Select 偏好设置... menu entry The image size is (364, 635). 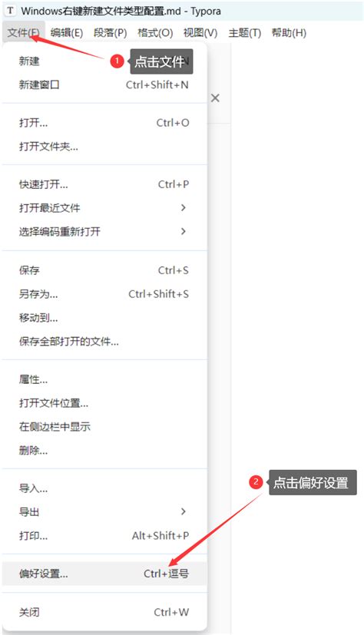[104, 574]
